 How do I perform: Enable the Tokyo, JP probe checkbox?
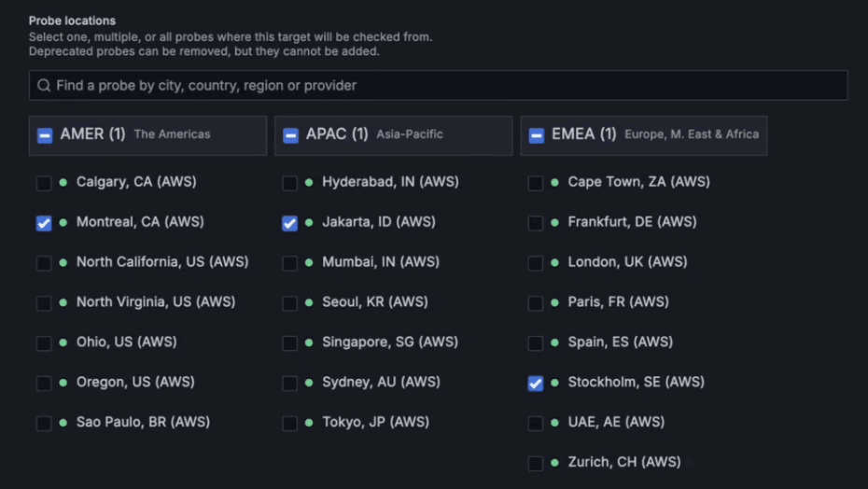click(x=289, y=423)
